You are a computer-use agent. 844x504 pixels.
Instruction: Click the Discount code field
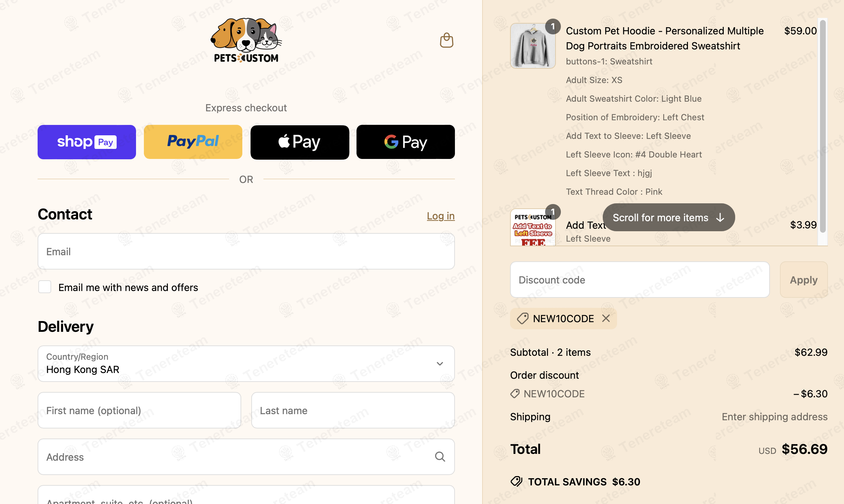(x=640, y=280)
